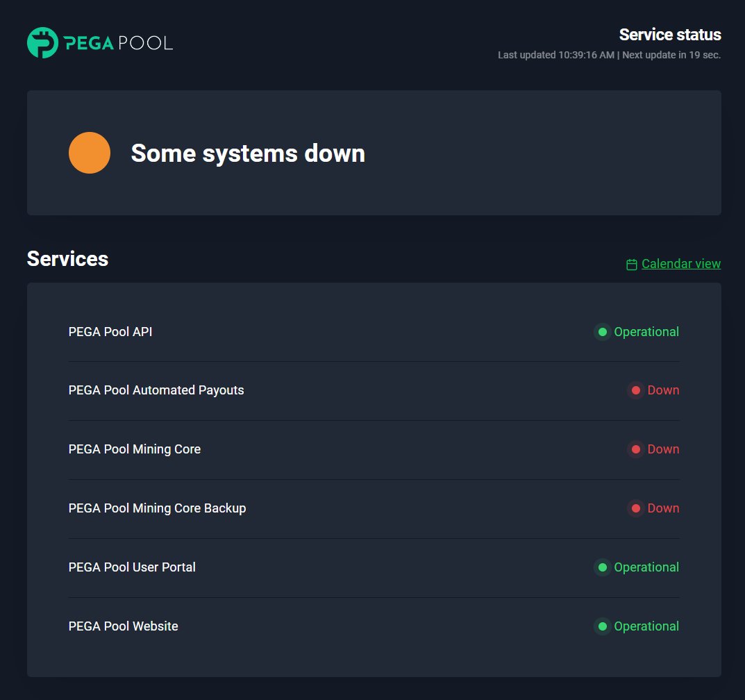Screen dimensions: 745x700
Task: Click the Services section heading
Action: (x=67, y=259)
